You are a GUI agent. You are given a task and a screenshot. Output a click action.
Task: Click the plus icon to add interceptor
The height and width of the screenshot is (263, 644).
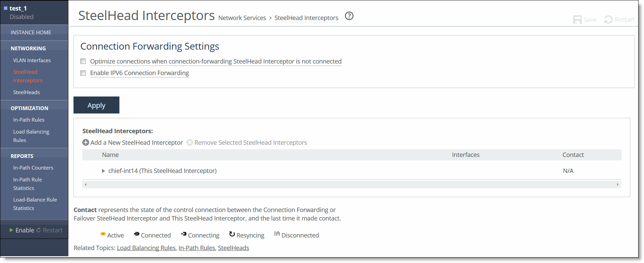click(86, 143)
